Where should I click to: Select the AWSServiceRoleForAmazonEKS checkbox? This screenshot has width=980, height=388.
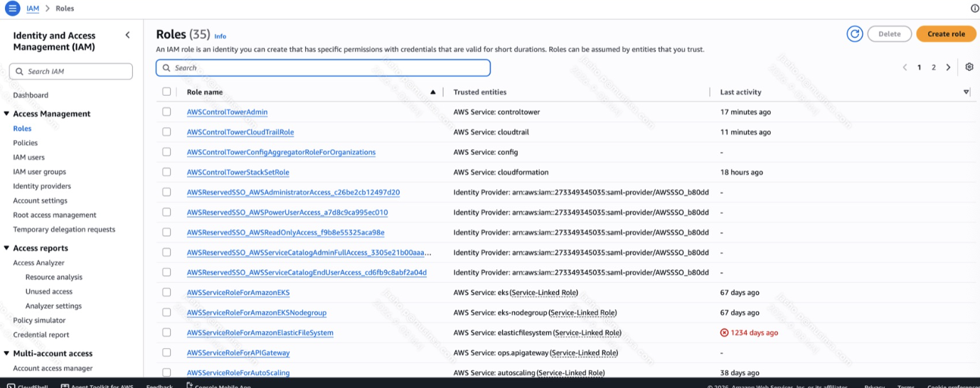pos(166,292)
